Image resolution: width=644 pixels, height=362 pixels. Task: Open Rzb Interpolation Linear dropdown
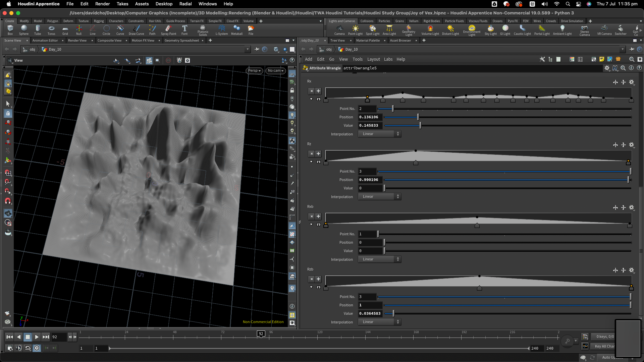tap(379, 322)
